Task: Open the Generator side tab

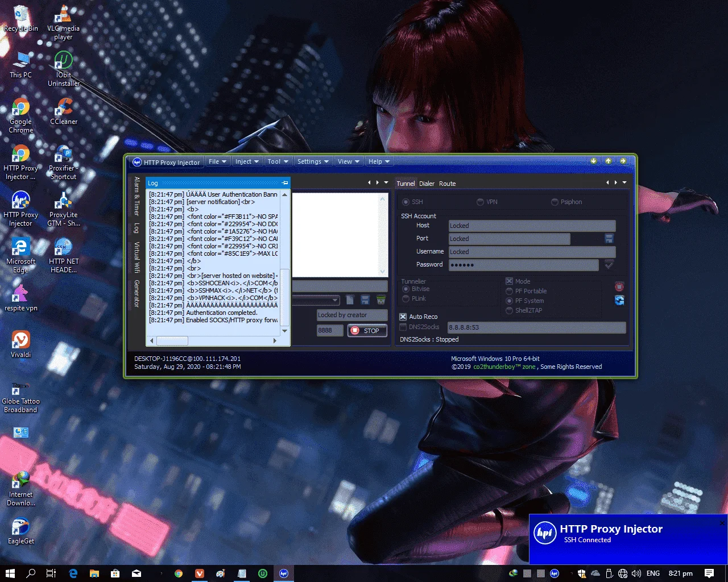Action: point(136,293)
